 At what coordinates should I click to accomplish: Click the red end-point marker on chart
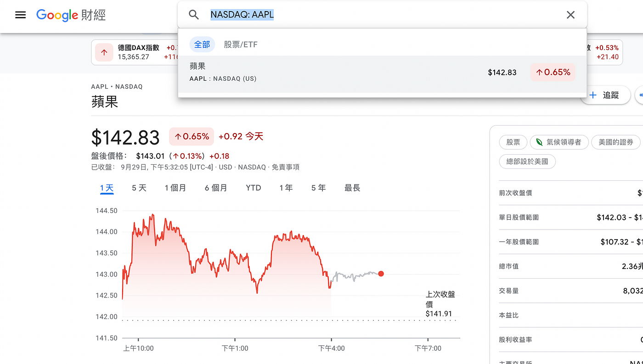(381, 274)
